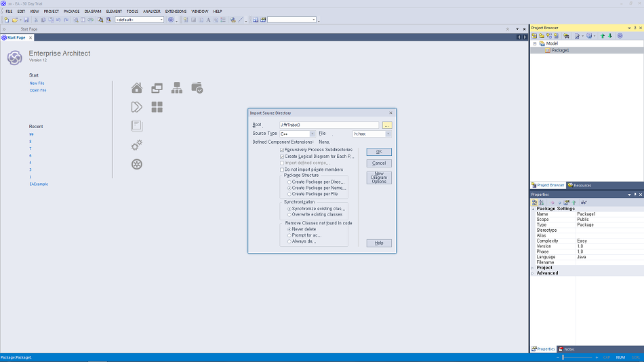Click the play arrow icon on Start Page

137,107
